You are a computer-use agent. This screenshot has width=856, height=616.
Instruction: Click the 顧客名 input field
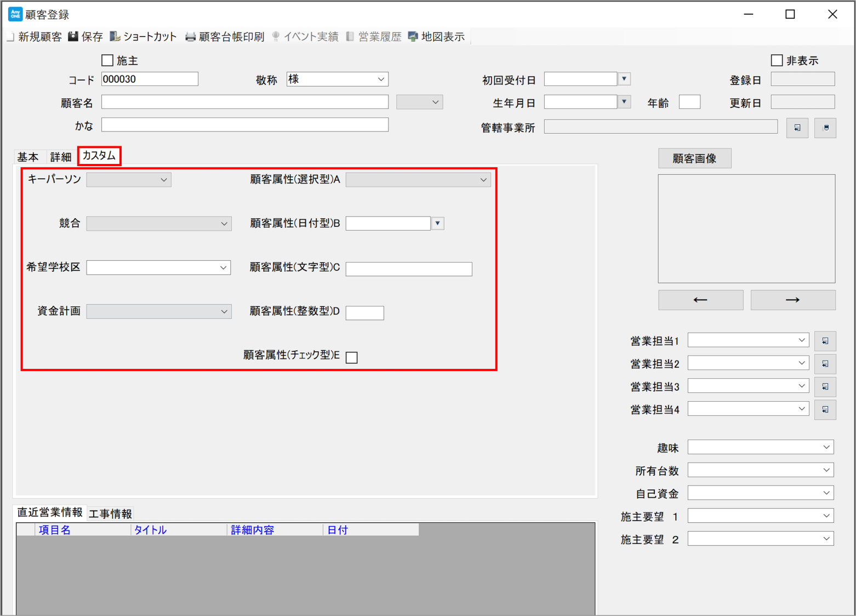[x=245, y=102]
